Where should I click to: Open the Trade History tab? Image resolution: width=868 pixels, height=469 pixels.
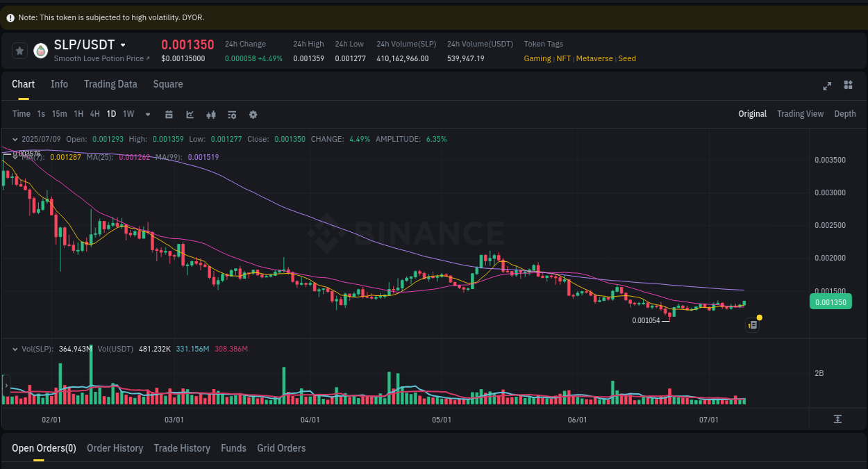[x=182, y=448]
